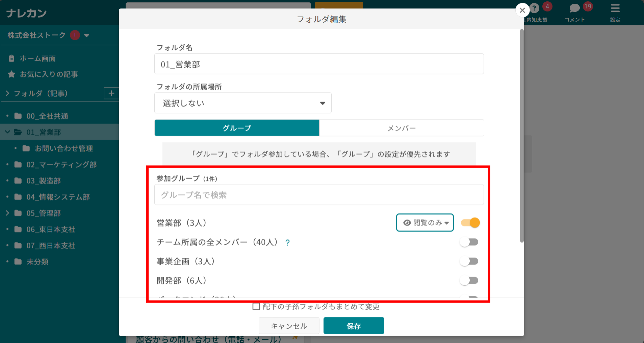Enable the 開発部 group toggle

469,280
